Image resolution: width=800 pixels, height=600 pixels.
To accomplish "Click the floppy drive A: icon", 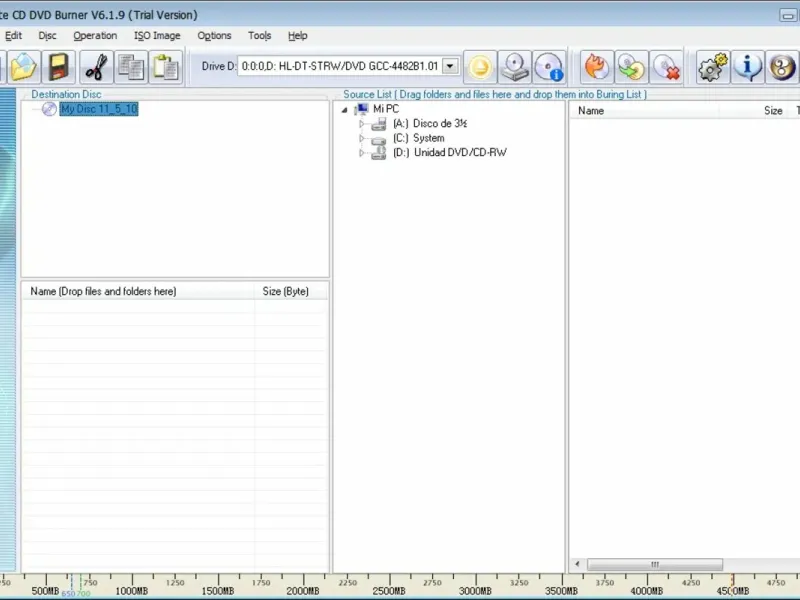I will click(x=379, y=123).
